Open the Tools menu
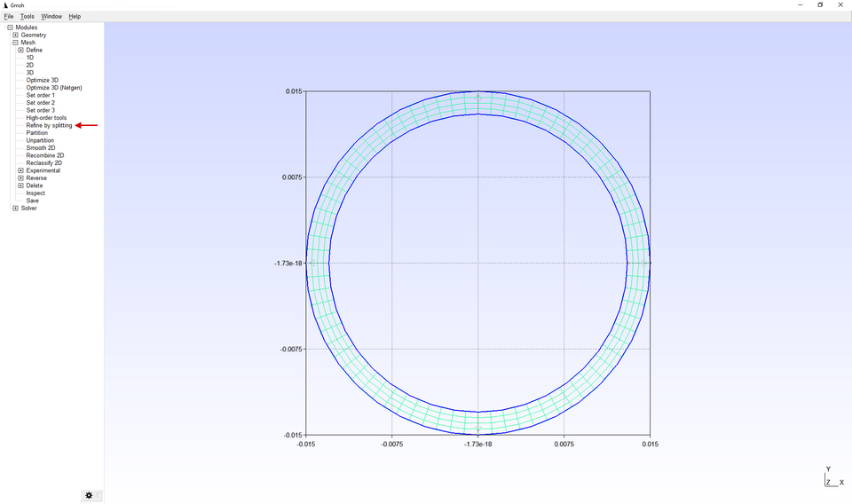852x504 pixels. (28, 16)
